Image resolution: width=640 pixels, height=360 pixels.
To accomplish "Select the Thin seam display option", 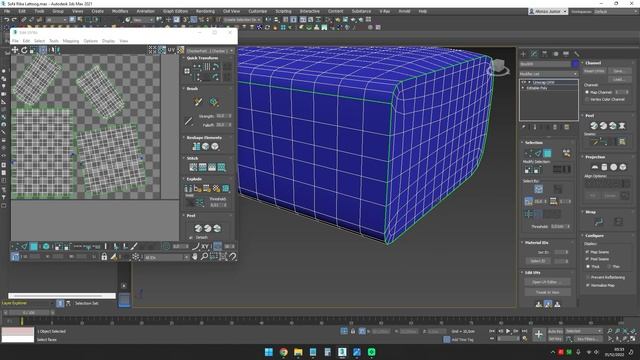I will coord(609,266).
